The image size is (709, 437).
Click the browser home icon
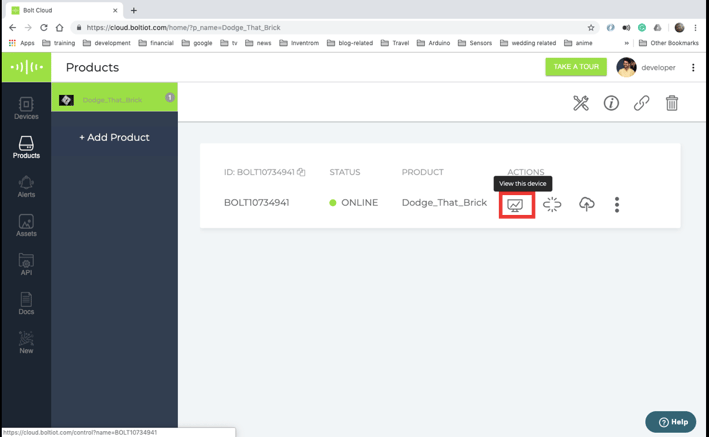pos(59,28)
